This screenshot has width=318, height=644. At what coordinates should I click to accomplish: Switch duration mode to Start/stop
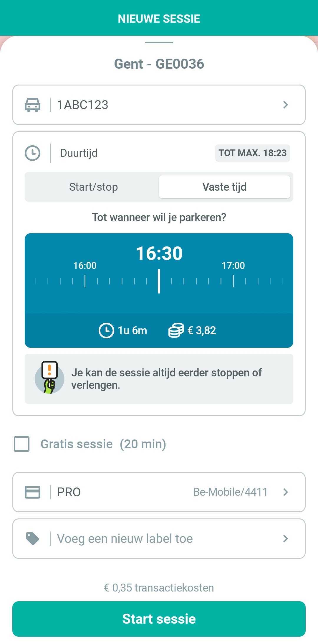point(93,187)
